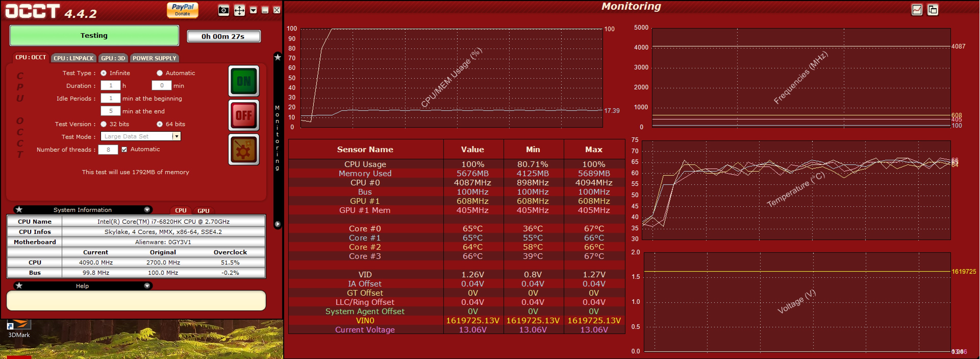Select the GPU #1 Mem sensor row

(x=457, y=210)
